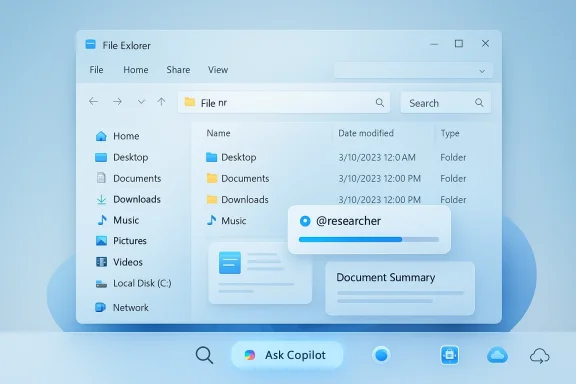Open the blue document preview thumbnail

point(230,263)
